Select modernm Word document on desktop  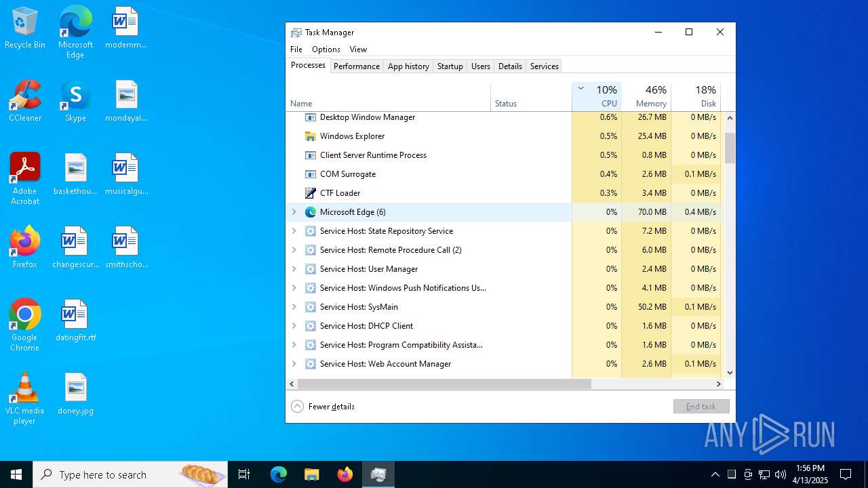coord(126,28)
